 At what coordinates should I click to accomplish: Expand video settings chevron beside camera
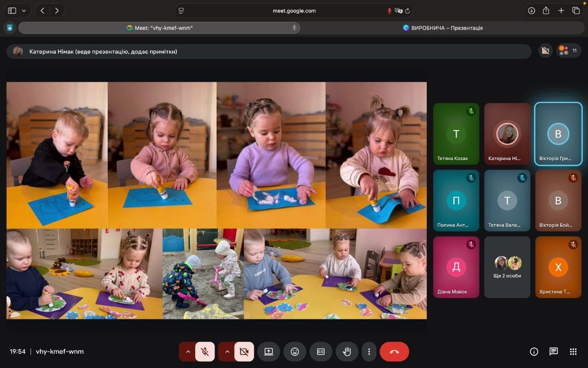pyautogui.click(x=227, y=351)
